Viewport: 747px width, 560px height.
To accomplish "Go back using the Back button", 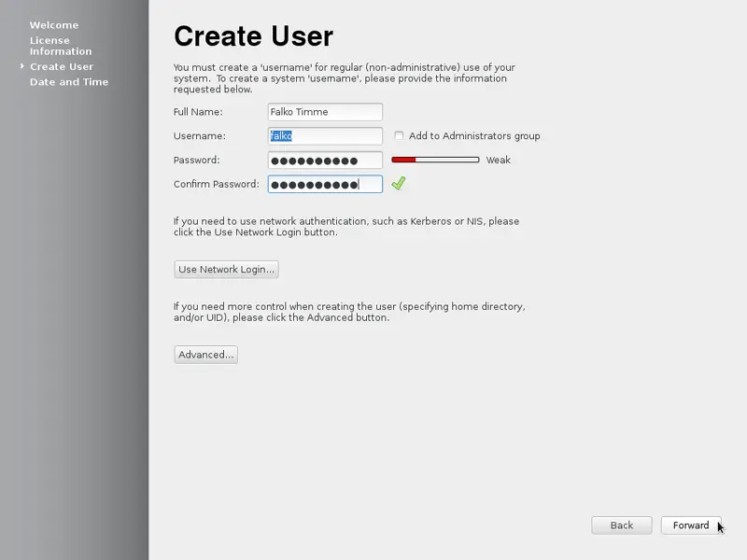I will 622,525.
